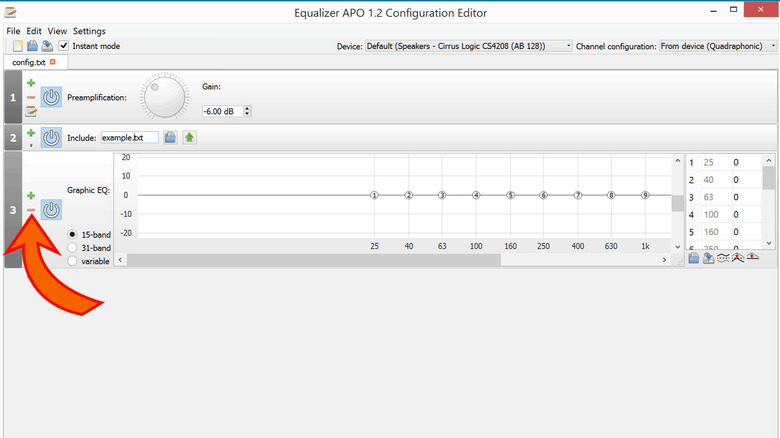The width and height of the screenshot is (780, 438).
Task: Click band table scroll down arrow
Action: (x=769, y=243)
